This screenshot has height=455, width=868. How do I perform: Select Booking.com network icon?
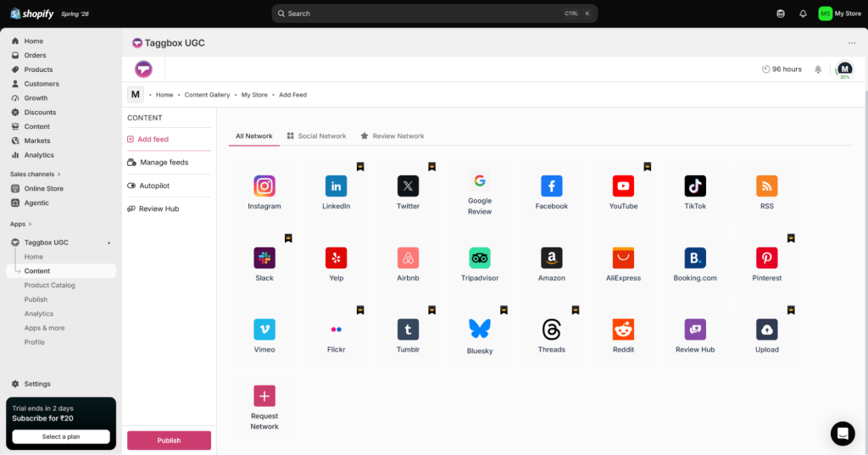[x=695, y=258]
